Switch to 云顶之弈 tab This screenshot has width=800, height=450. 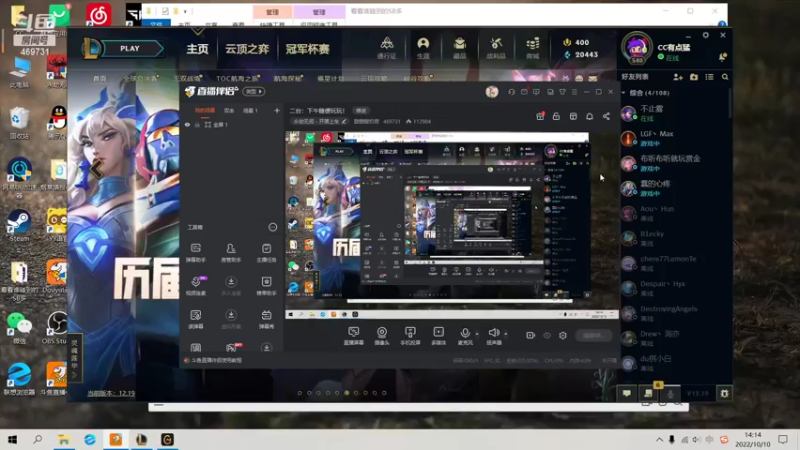click(x=247, y=49)
